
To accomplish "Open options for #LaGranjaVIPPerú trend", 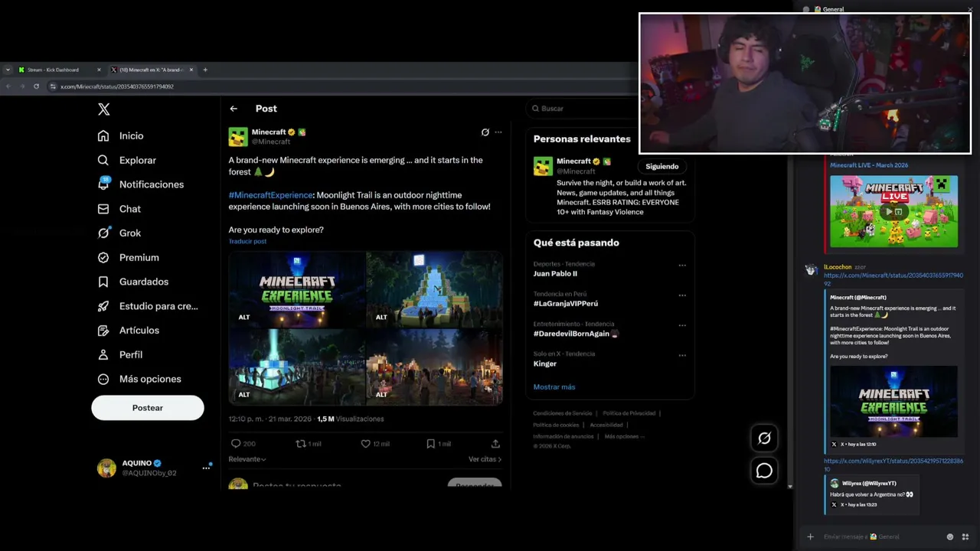I will click(x=682, y=295).
